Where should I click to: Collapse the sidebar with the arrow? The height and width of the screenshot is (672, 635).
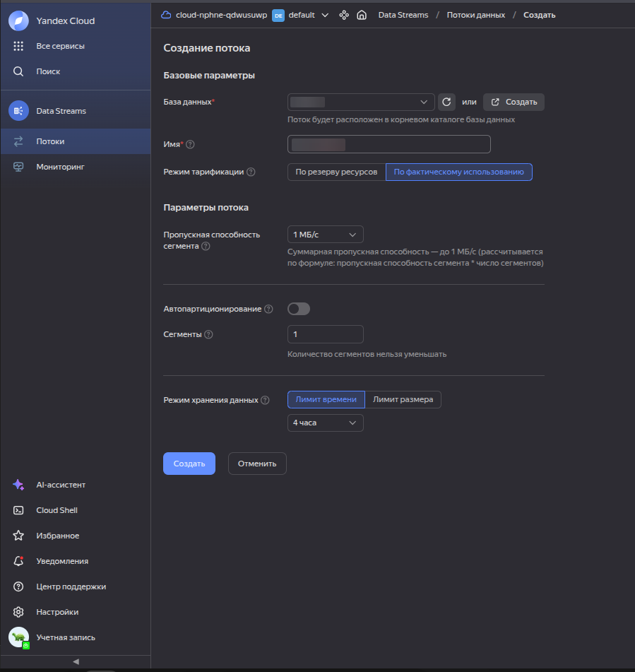[76, 661]
